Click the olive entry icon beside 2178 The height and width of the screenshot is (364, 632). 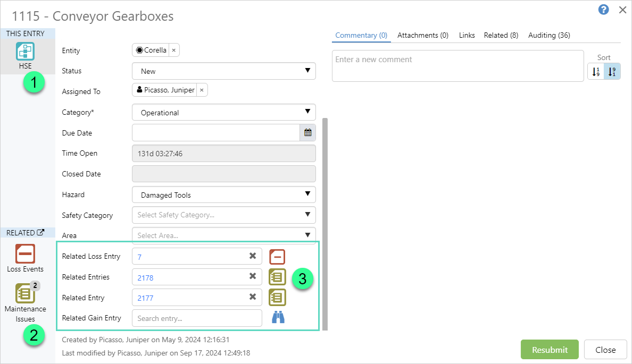pos(277,277)
